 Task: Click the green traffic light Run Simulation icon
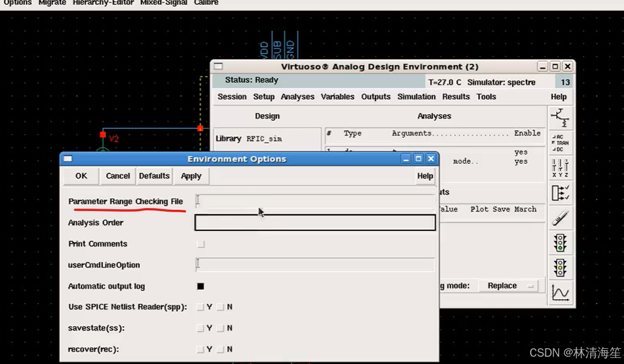[560, 243]
